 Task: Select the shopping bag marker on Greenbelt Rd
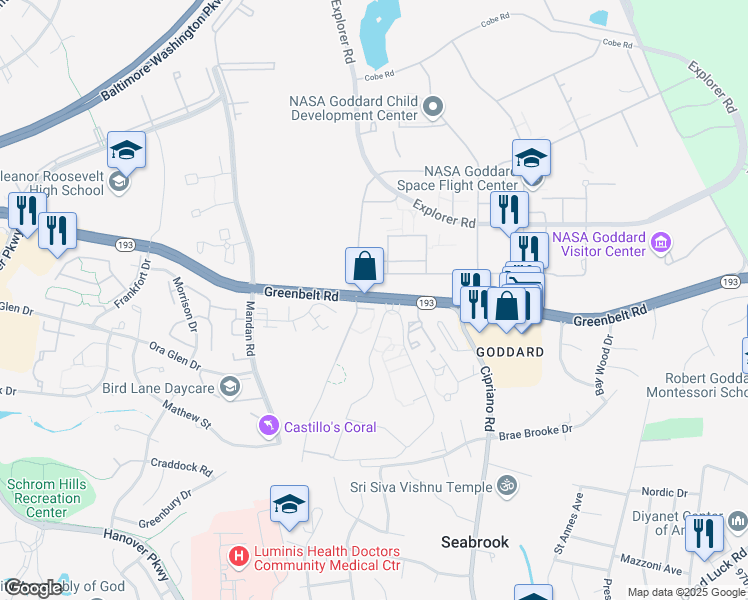[x=364, y=266]
